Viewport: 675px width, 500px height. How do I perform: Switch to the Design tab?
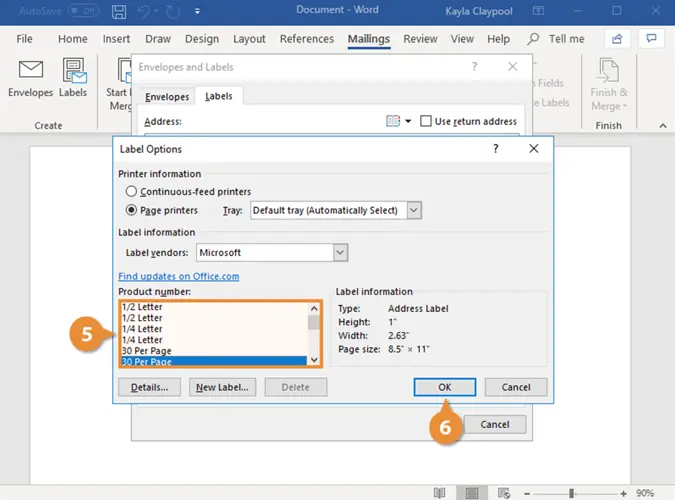click(202, 39)
